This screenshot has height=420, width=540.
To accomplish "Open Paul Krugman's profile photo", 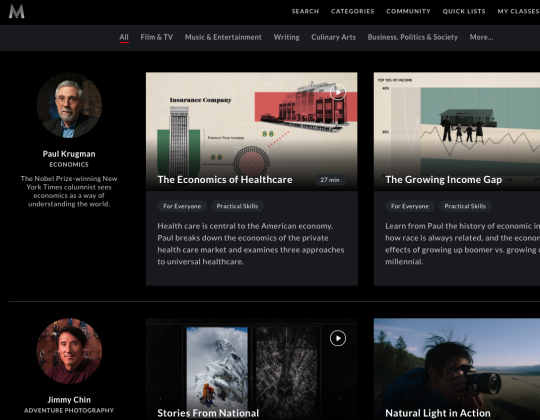I will [x=69, y=105].
